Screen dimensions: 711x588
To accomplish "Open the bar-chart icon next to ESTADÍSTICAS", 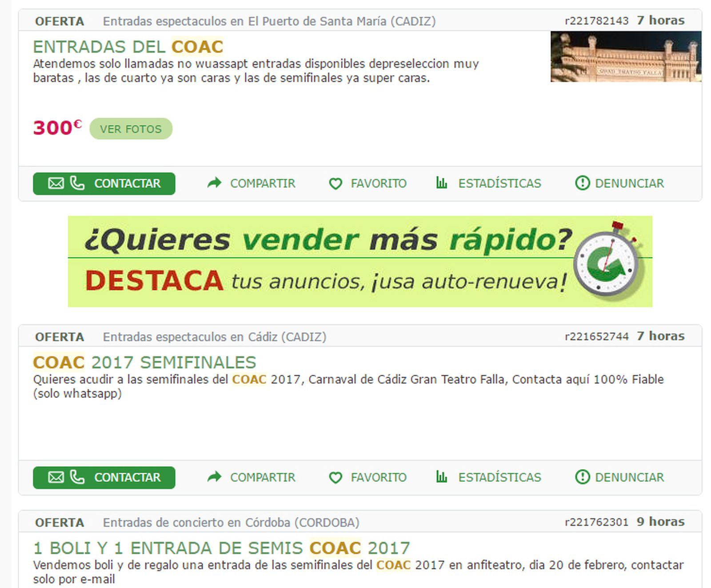I will coord(441,183).
